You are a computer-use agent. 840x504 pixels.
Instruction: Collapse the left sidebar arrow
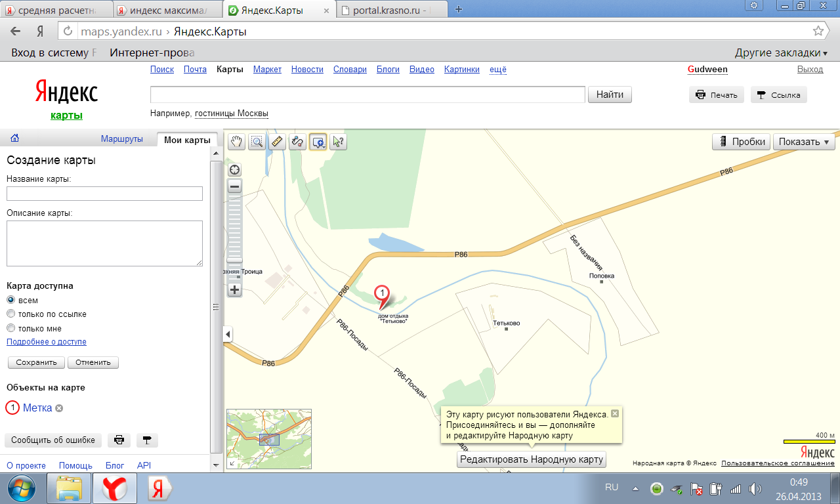pyautogui.click(x=228, y=335)
